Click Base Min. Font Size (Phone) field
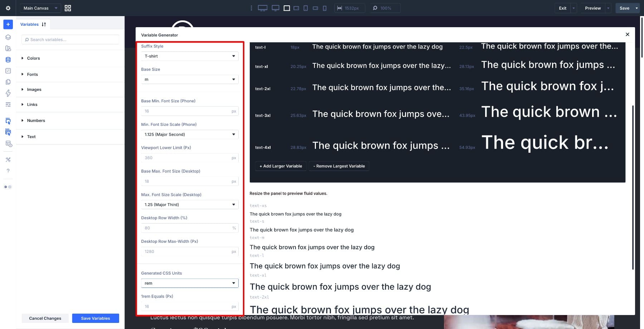 tap(190, 111)
